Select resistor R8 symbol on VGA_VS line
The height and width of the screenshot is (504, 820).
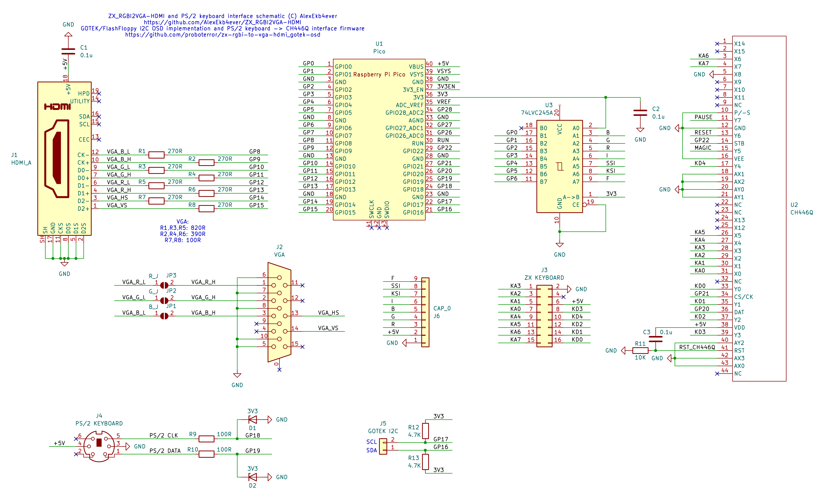[x=206, y=209]
